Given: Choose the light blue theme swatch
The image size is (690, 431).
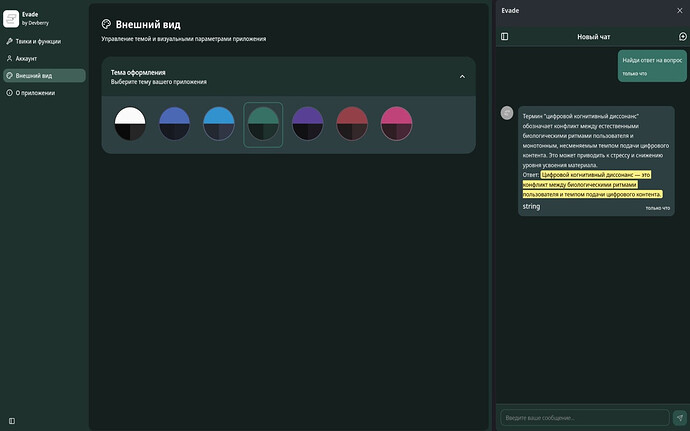Looking at the screenshot, I should tap(219, 124).
